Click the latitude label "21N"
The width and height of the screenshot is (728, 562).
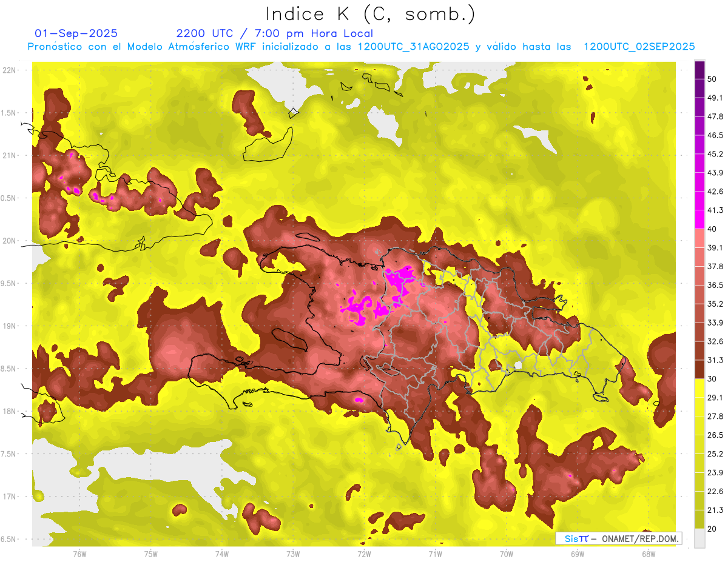[x=10, y=155]
